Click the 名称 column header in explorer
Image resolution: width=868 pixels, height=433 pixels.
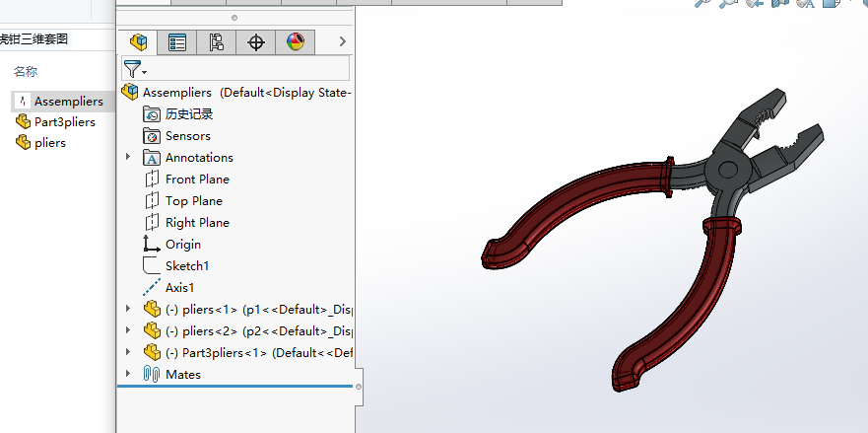click(x=26, y=72)
